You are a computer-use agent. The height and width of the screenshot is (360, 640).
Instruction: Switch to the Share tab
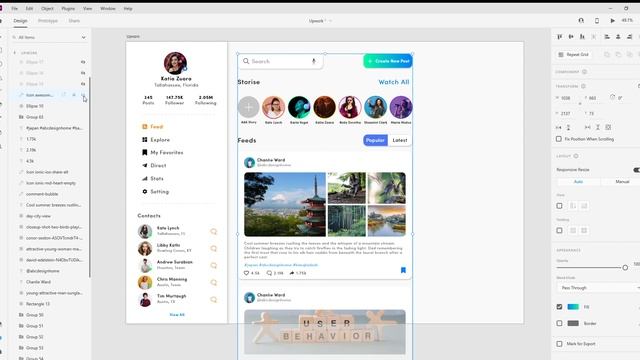point(74,21)
